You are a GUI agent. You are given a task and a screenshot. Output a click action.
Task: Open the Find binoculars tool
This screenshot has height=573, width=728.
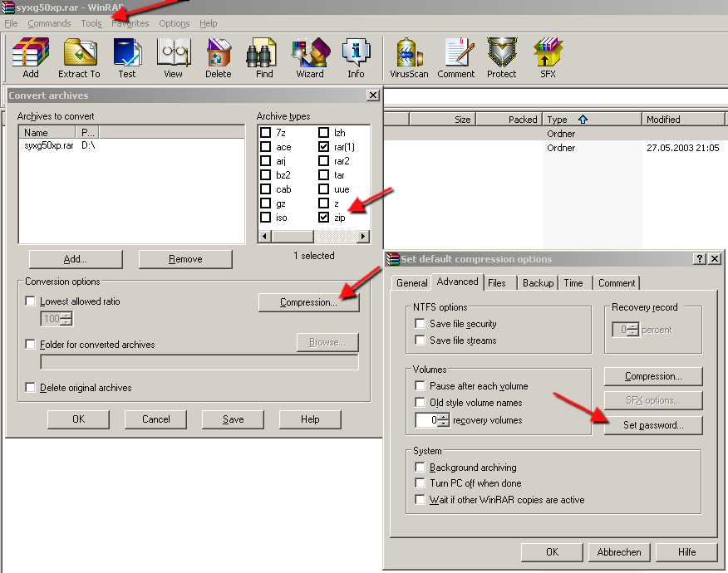264,57
